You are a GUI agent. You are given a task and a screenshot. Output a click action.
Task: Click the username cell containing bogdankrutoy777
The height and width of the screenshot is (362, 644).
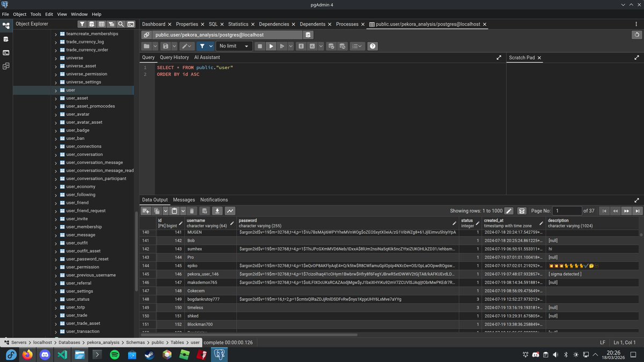210,299
